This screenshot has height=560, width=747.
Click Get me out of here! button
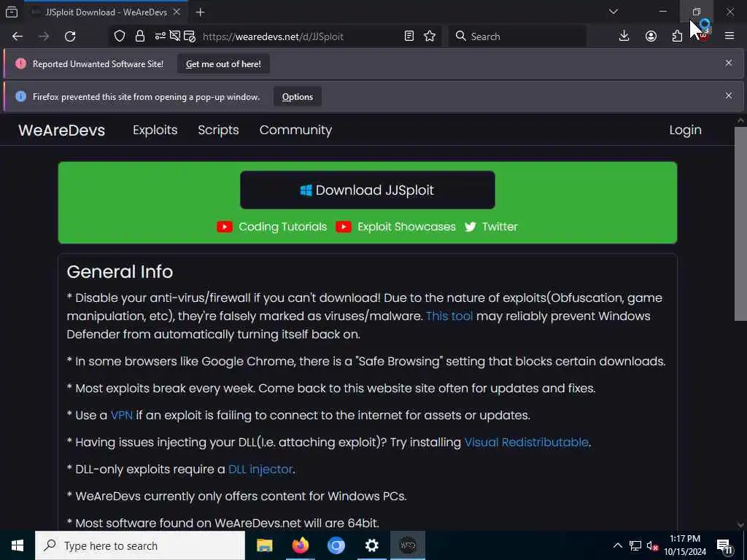pyautogui.click(x=223, y=64)
